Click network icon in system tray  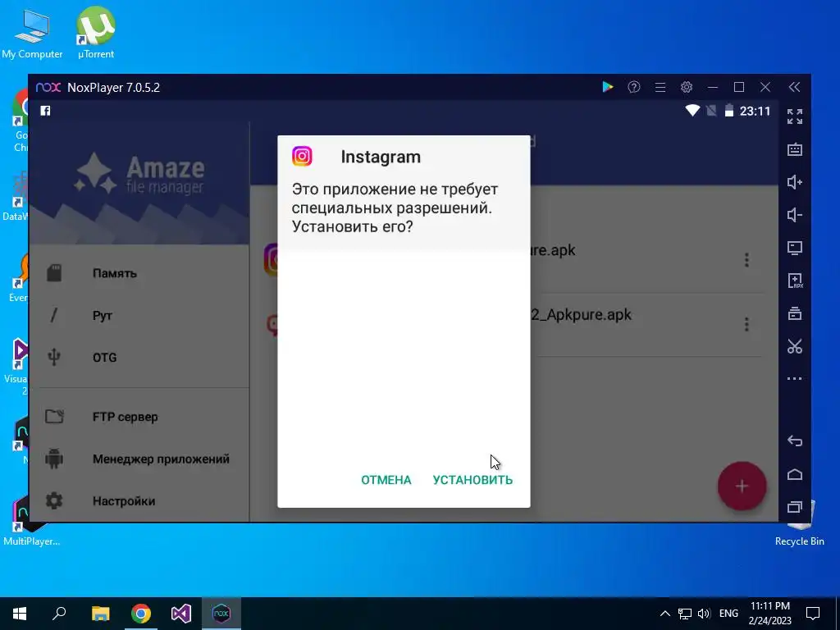point(685,614)
